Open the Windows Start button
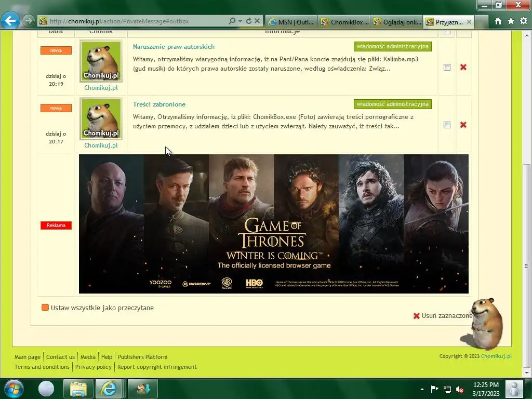Screen dimensions: 532x399 pos(14,389)
